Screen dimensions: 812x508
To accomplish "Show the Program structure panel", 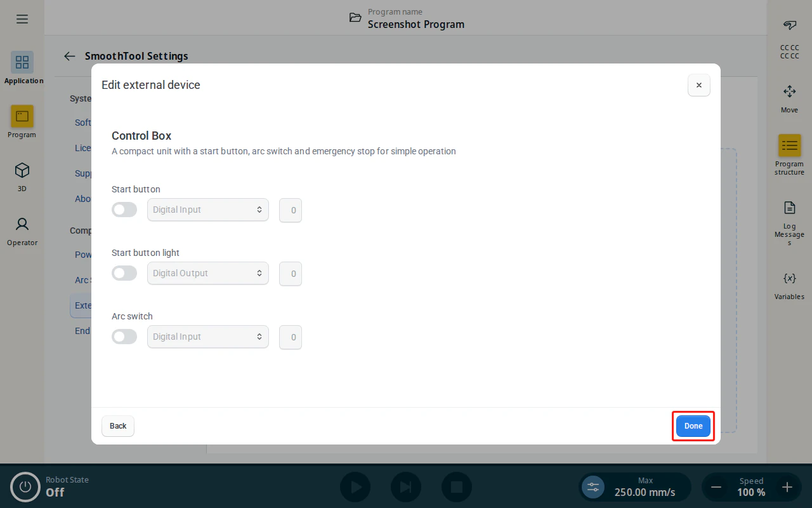I will point(790,154).
